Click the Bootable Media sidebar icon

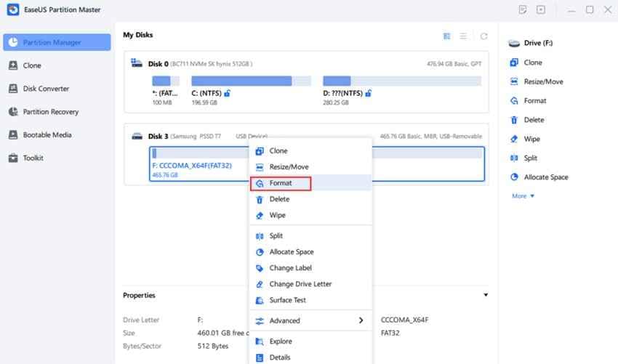pos(13,134)
